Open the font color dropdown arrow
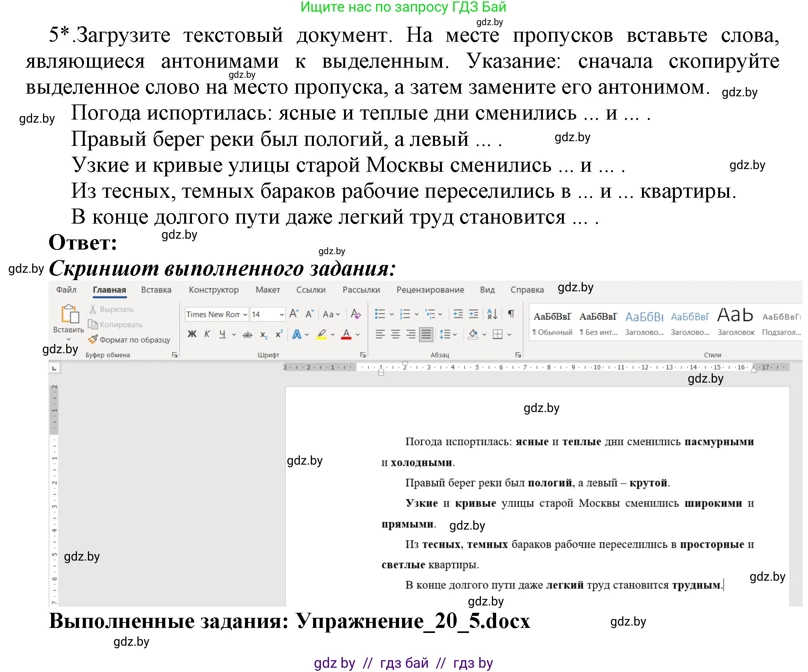808x672 pixels. pos(357,333)
